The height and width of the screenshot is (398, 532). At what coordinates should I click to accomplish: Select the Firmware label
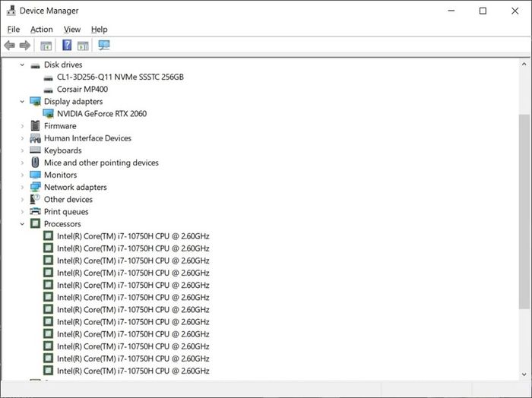pos(60,126)
